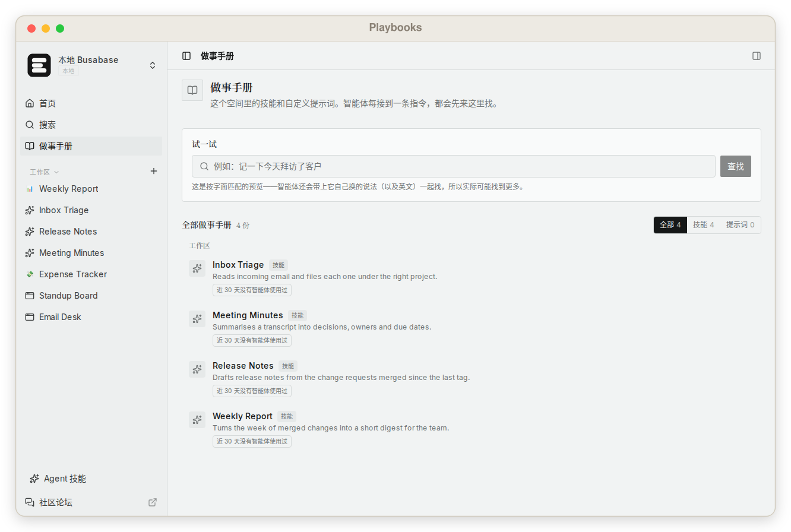
Task: Open Agent 技能 at sidebar bottom
Action: tap(91, 479)
